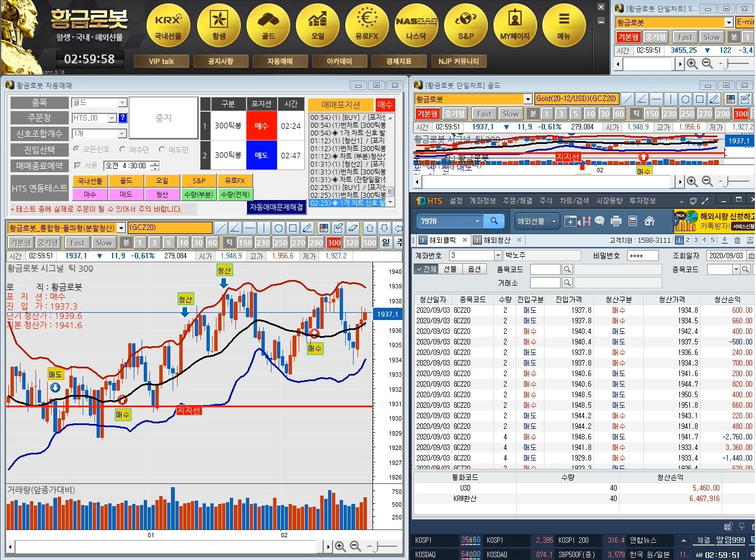Click VIP talk button
This screenshot has height=560, width=756.
click(161, 61)
